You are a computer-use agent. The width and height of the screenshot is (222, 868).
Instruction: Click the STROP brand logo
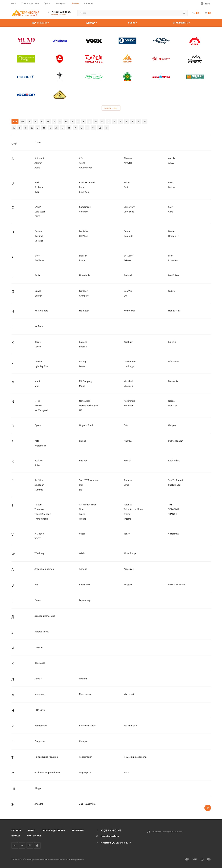195,59
